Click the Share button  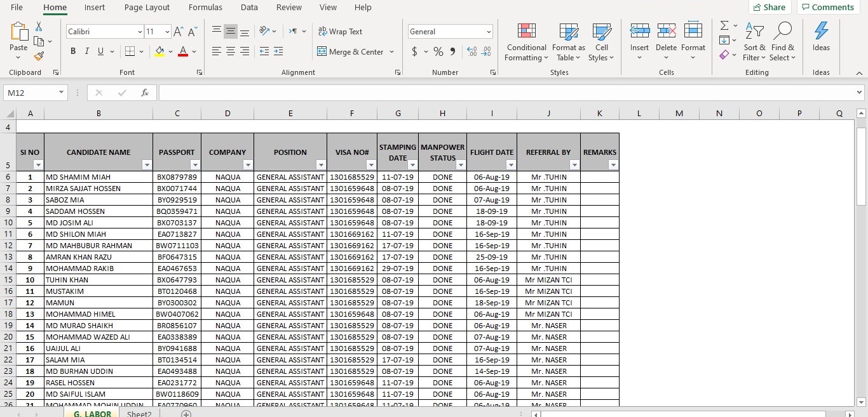pos(769,8)
